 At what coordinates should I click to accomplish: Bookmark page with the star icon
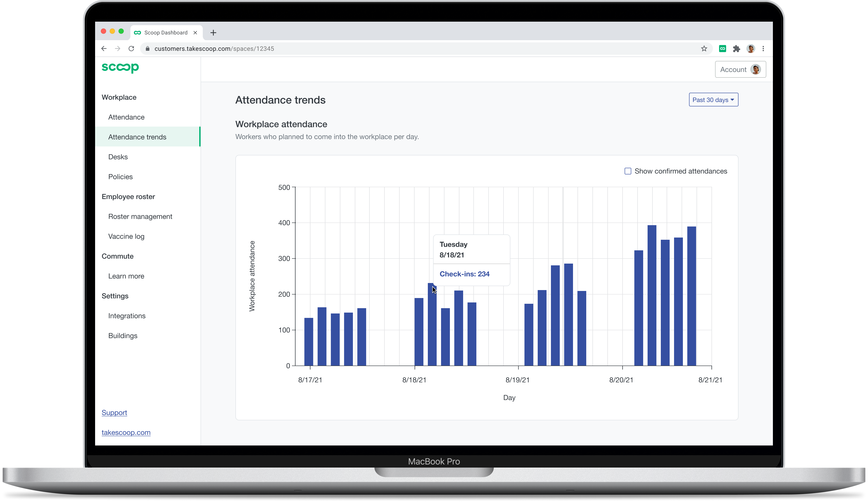point(704,49)
